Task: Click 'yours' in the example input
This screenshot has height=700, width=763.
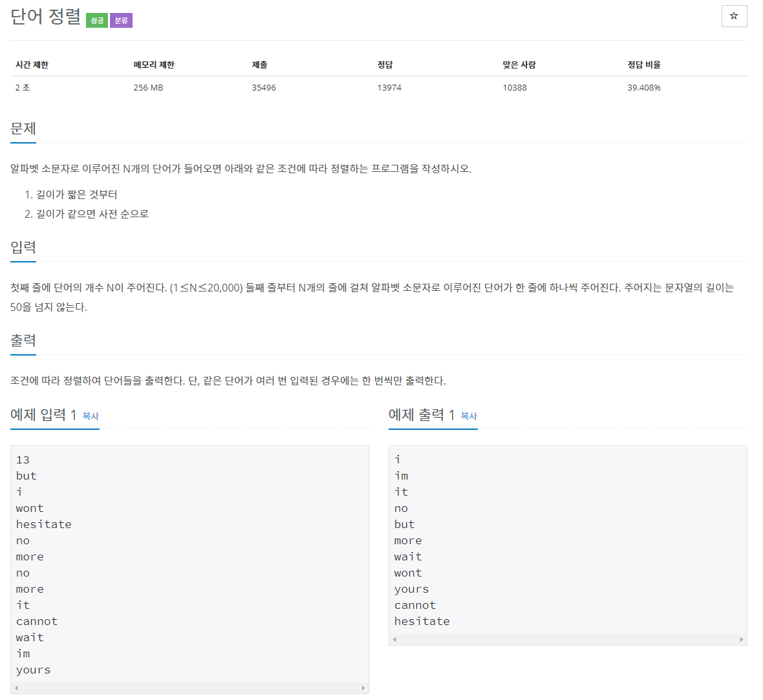Action: pyautogui.click(x=33, y=670)
